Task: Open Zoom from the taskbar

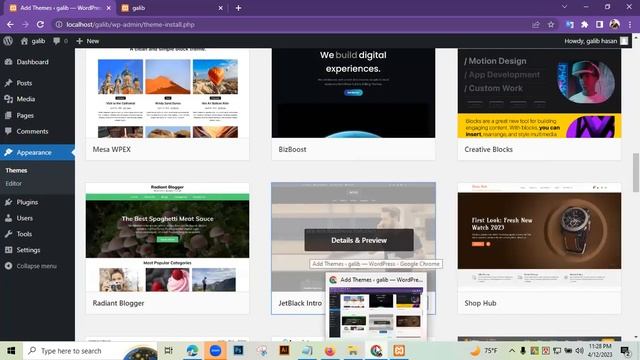Action: [x=215, y=351]
